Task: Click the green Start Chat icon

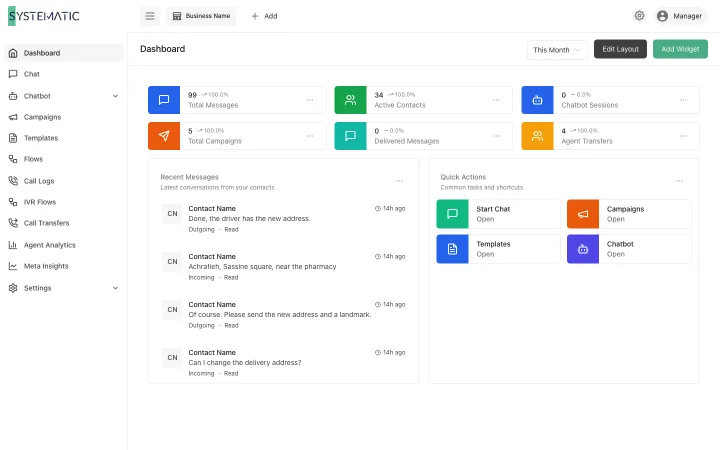Action: click(x=452, y=214)
